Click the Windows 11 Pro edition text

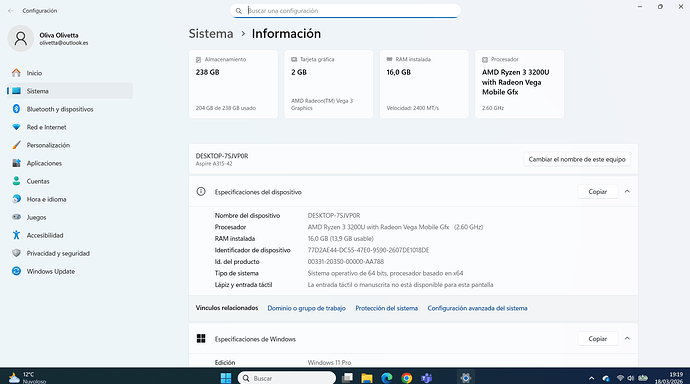(x=329, y=362)
